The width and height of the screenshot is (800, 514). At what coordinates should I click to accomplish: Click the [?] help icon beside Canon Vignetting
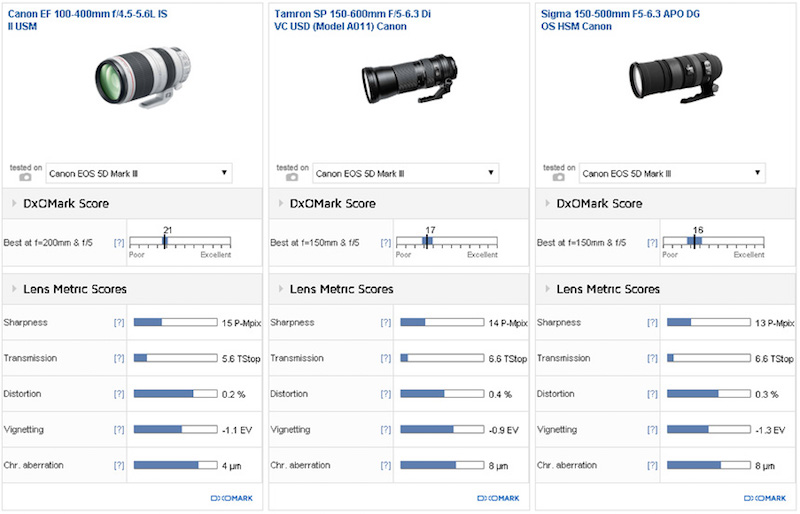[x=120, y=430]
